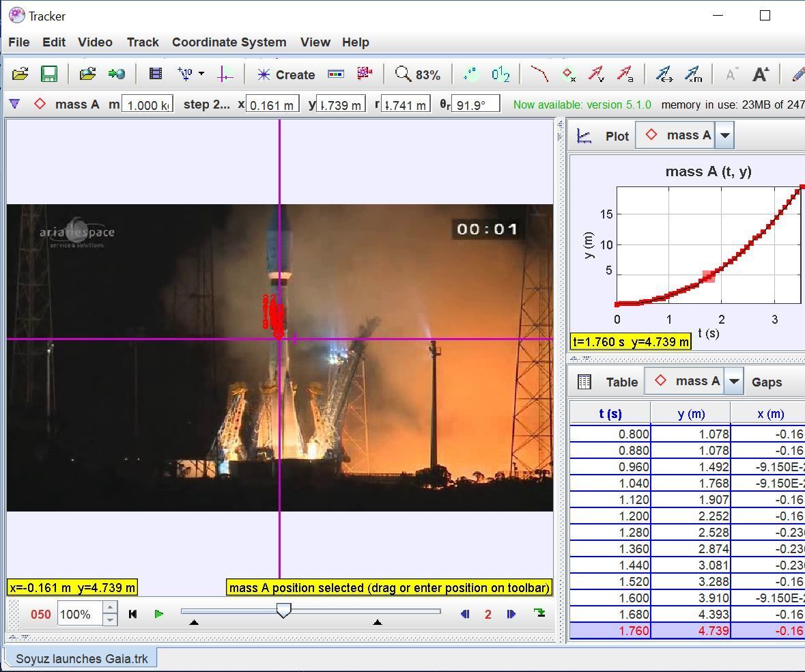Click the version 5.1.0 update notice
805x672 pixels.
pyautogui.click(x=582, y=105)
